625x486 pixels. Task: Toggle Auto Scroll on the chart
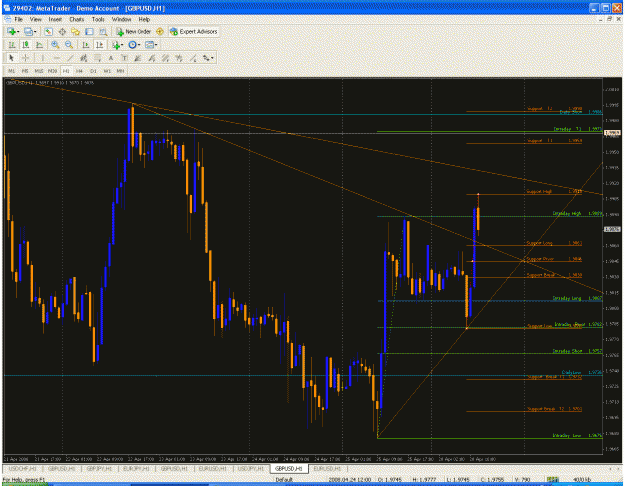point(85,45)
